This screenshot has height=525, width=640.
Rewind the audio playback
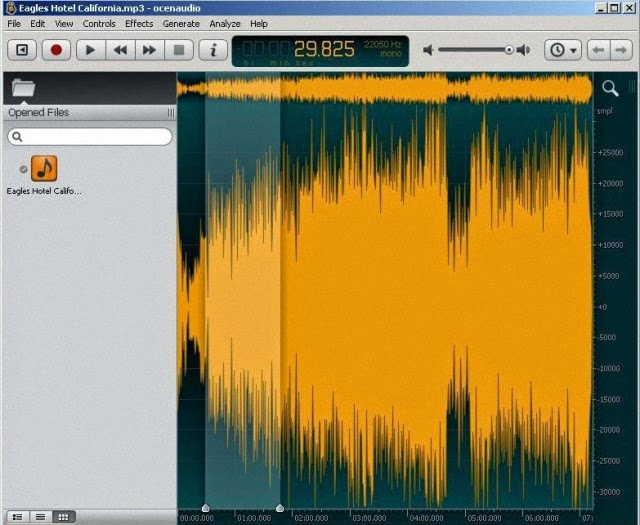[x=120, y=50]
